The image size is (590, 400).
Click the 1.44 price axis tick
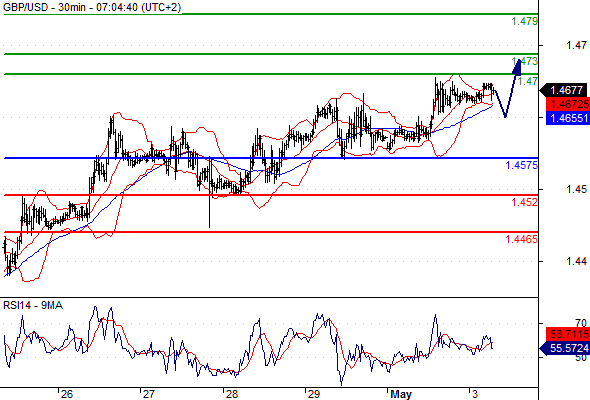(x=576, y=261)
